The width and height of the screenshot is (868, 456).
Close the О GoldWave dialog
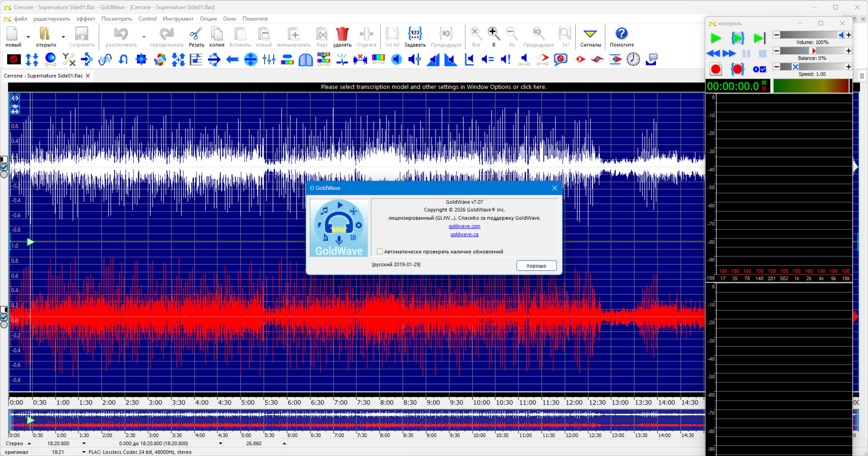pyautogui.click(x=555, y=188)
